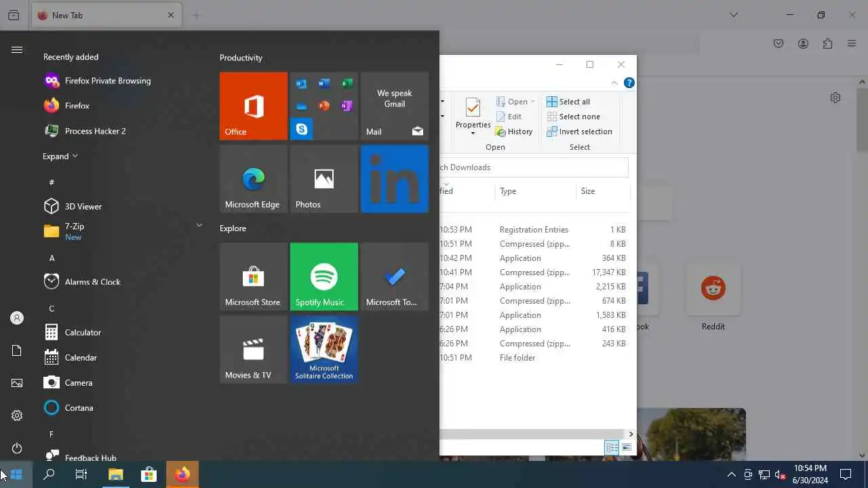Click Select all in Explorer ribbon
868x488 pixels.
pyautogui.click(x=568, y=102)
